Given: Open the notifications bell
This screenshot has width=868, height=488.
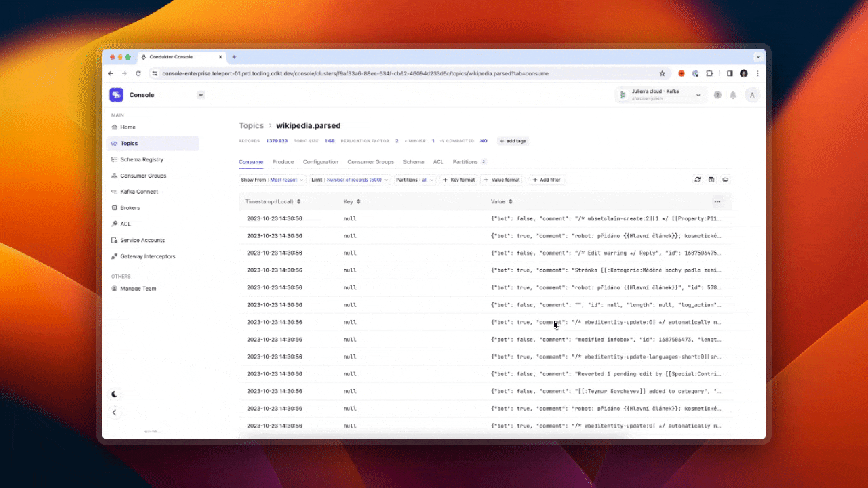Looking at the screenshot, I should pyautogui.click(x=733, y=95).
